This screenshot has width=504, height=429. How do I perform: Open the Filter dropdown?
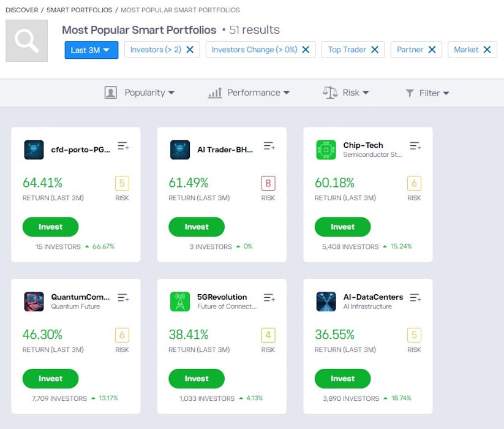434,93
